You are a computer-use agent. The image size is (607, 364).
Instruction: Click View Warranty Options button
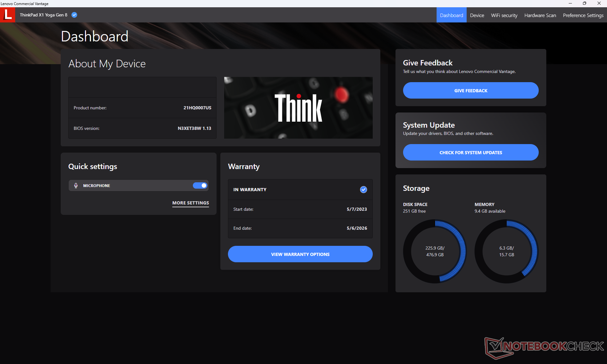click(300, 254)
